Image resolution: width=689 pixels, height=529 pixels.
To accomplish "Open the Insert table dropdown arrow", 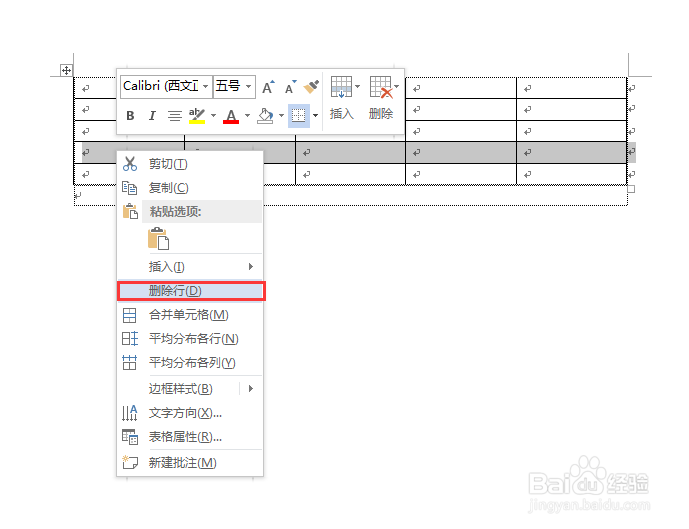I will point(357,87).
